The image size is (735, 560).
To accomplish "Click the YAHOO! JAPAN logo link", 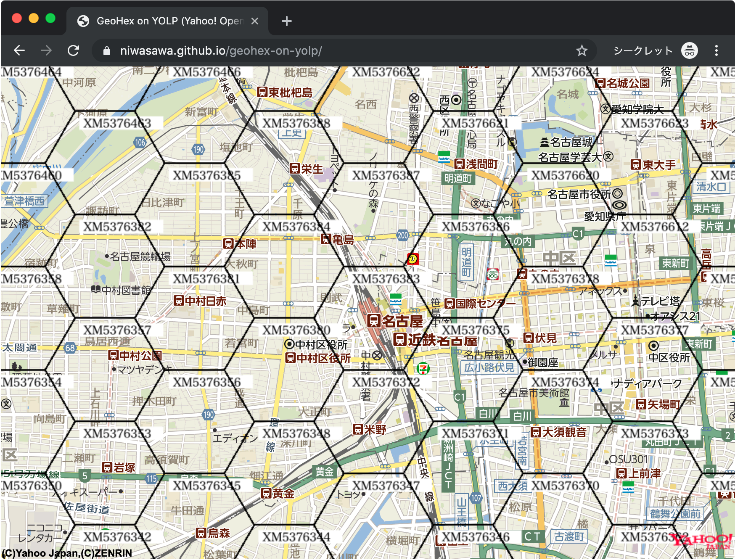I will tap(701, 541).
